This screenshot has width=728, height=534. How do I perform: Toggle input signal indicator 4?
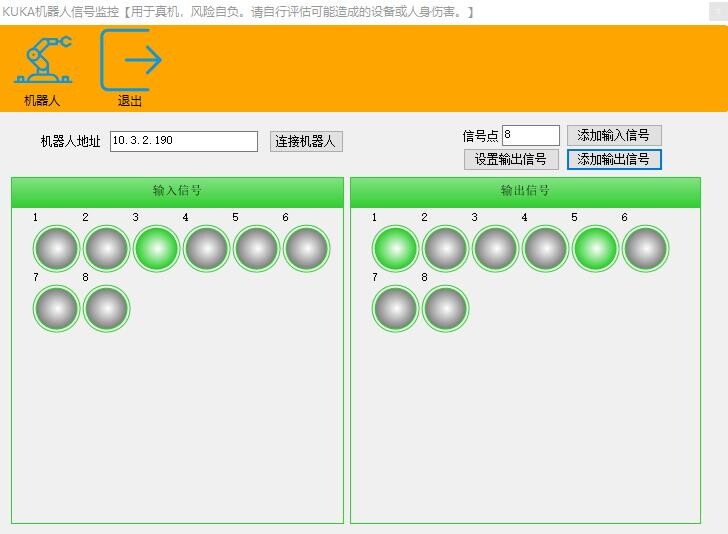(x=207, y=248)
